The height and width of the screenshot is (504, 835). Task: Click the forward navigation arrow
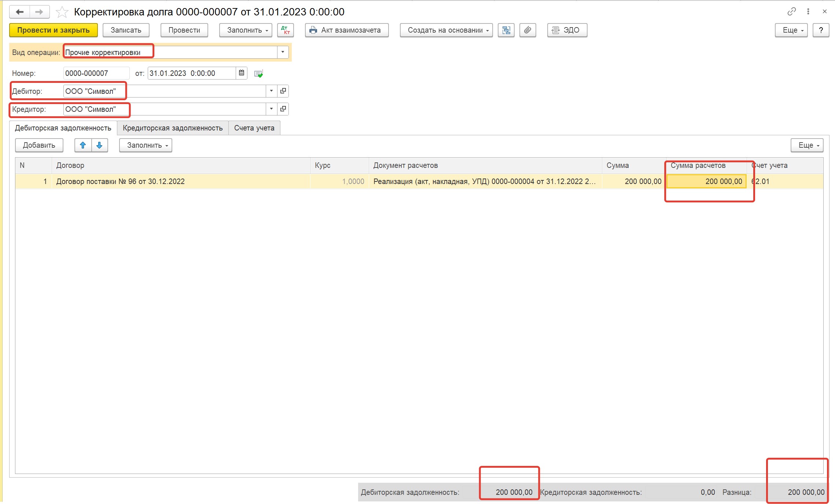pyautogui.click(x=39, y=12)
